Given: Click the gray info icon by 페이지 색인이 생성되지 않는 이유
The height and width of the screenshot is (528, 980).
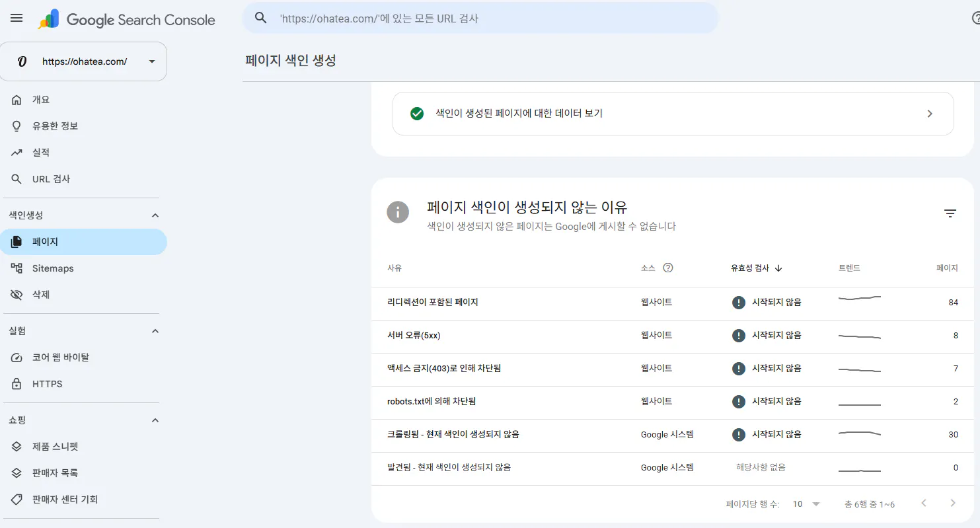Looking at the screenshot, I should click(x=398, y=212).
